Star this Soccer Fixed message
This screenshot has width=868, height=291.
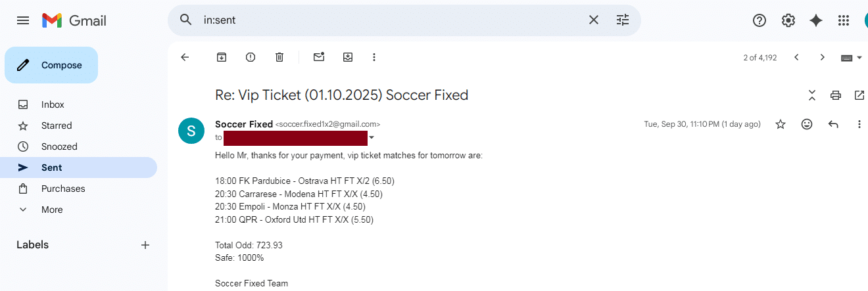(x=781, y=124)
